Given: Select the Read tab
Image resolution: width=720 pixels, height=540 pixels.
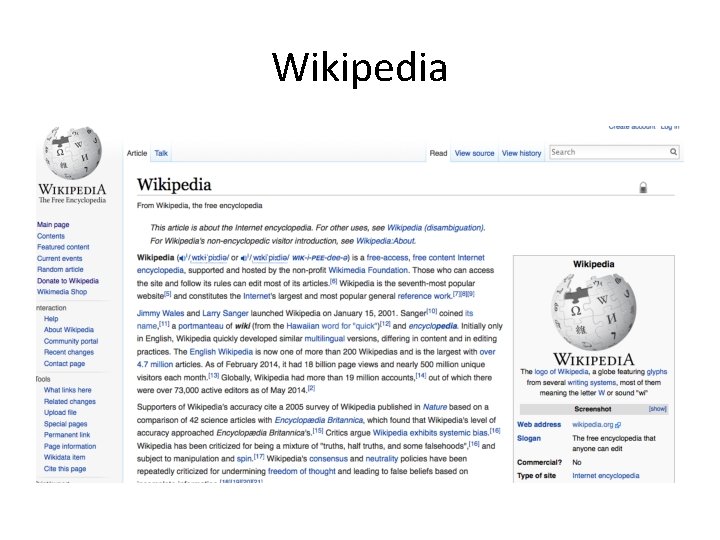Looking at the screenshot, I should [x=438, y=153].
